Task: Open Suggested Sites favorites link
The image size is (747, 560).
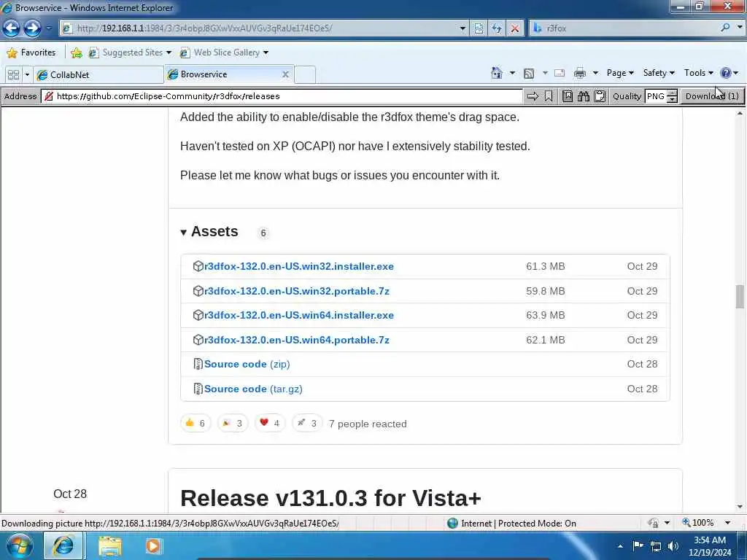Action: (130, 52)
